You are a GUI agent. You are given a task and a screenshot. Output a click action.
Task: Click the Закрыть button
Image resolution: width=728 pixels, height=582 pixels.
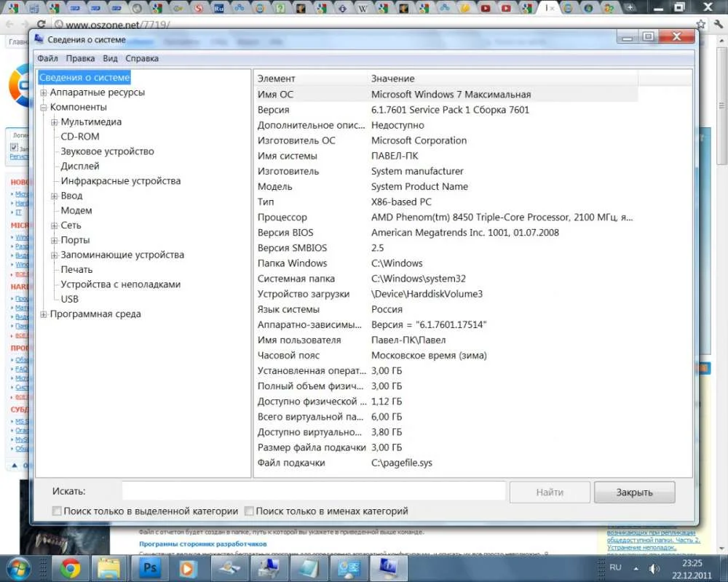click(x=634, y=493)
